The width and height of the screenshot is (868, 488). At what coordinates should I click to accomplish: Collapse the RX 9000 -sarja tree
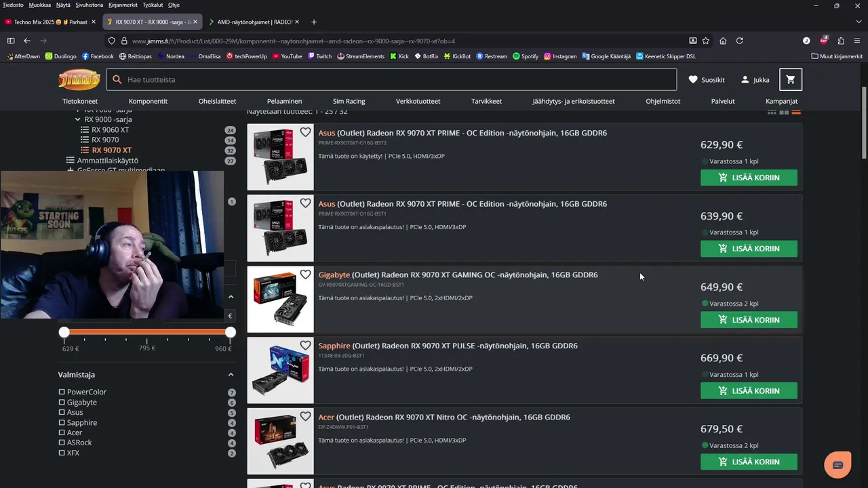point(78,119)
